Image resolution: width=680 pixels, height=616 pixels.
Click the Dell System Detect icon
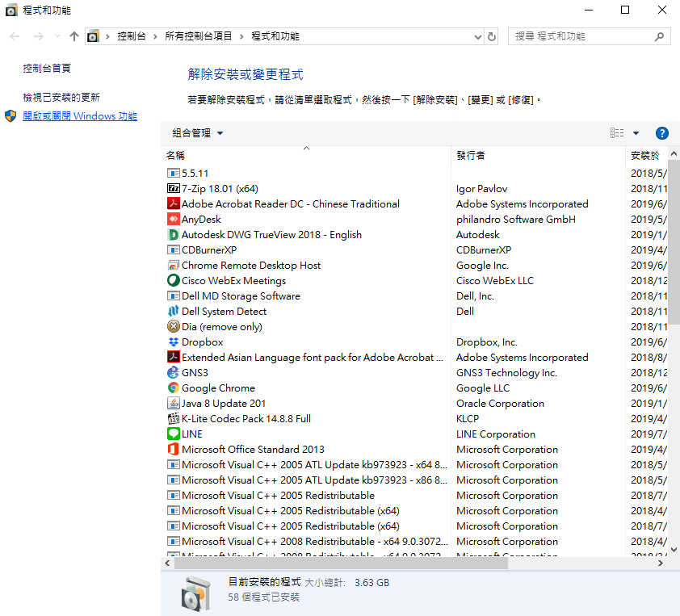(173, 312)
